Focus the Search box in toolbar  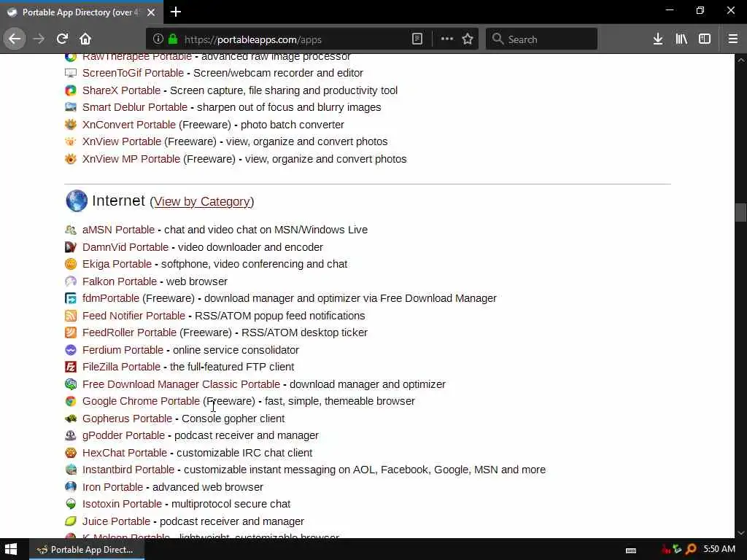[x=541, y=39]
